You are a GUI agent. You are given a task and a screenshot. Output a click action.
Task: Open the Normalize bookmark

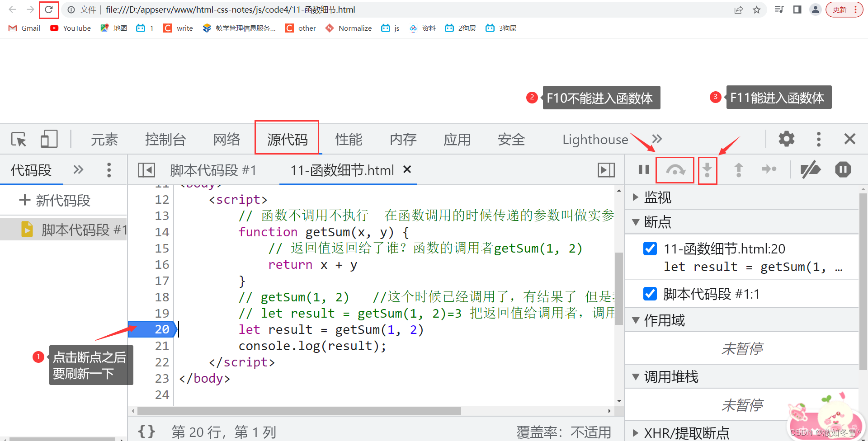(349, 28)
